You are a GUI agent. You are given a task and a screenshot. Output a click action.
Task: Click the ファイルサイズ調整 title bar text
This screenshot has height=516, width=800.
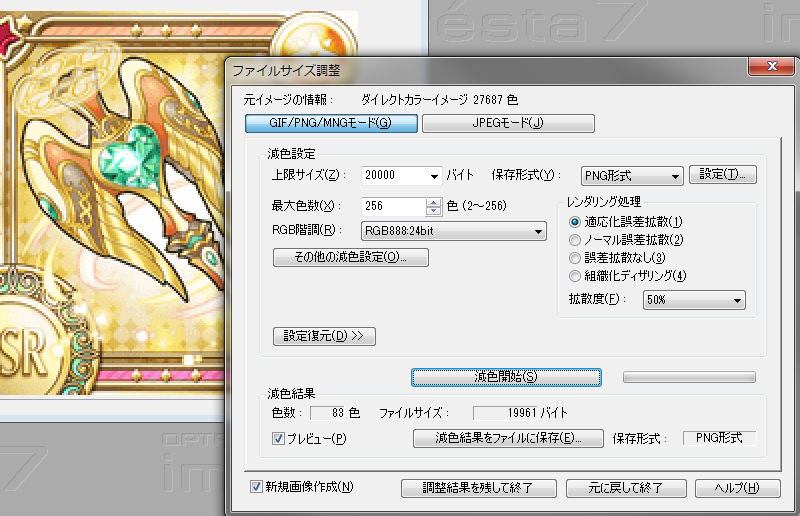pos(287,70)
